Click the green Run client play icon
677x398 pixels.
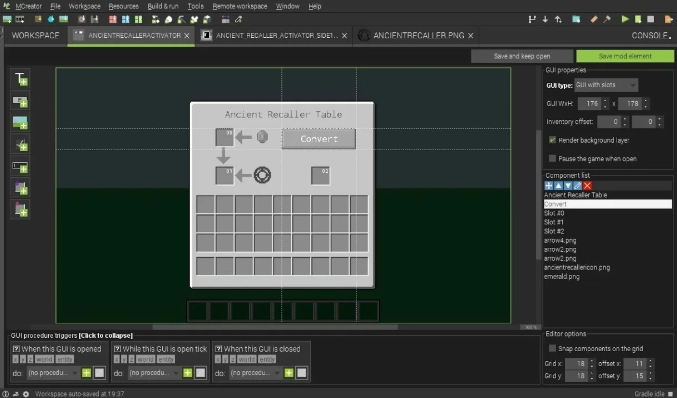pos(625,19)
